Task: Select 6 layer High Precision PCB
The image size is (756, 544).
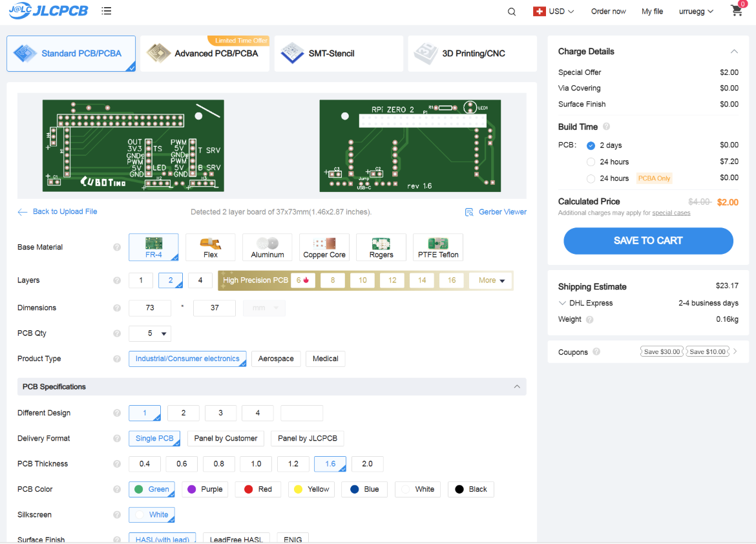Action: (x=303, y=280)
